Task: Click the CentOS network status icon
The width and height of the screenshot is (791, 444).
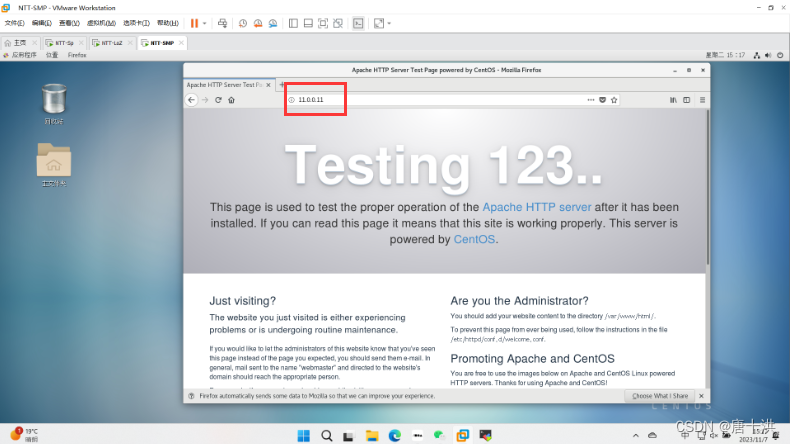Action: [757, 55]
